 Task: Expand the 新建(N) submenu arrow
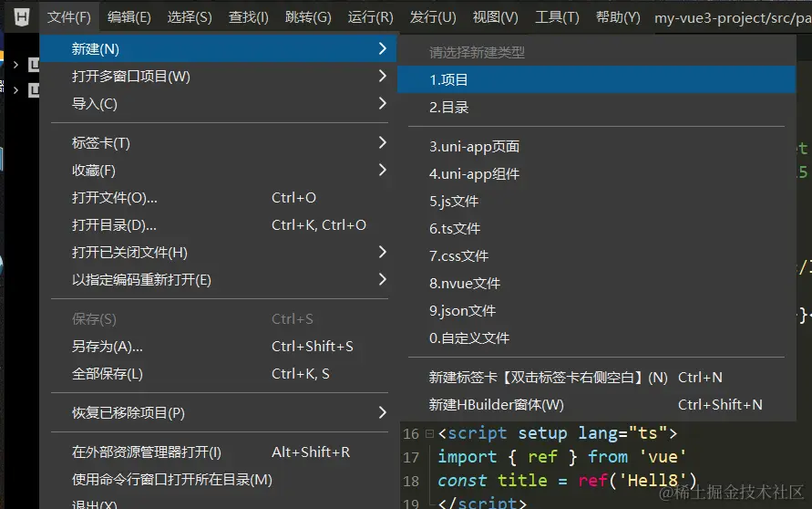[382, 48]
